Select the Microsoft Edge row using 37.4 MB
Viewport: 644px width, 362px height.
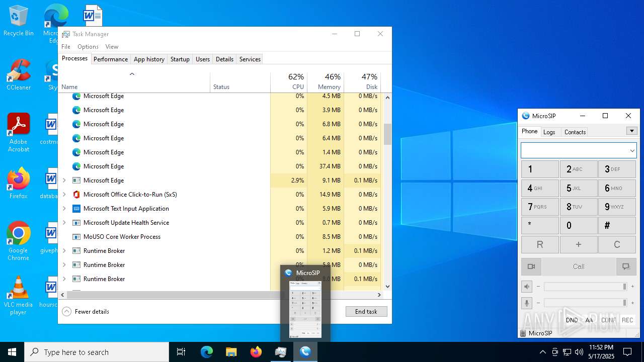220,166
